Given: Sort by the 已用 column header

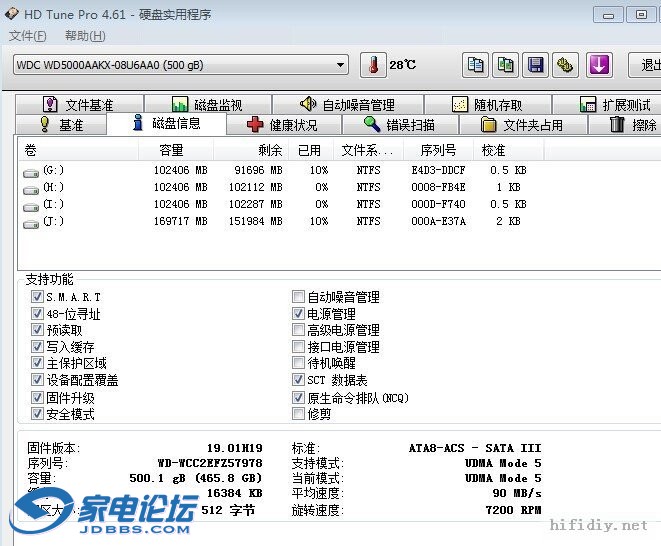Looking at the screenshot, I should click(311, 150).
